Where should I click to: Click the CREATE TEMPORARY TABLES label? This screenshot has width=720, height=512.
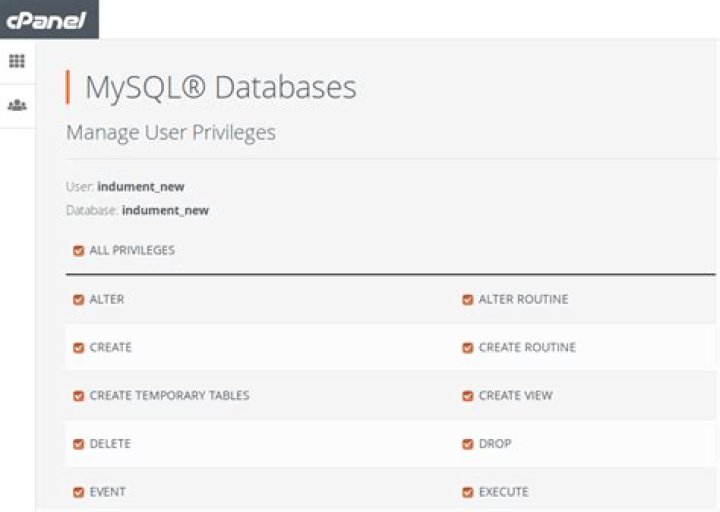[x=169, y=395]
